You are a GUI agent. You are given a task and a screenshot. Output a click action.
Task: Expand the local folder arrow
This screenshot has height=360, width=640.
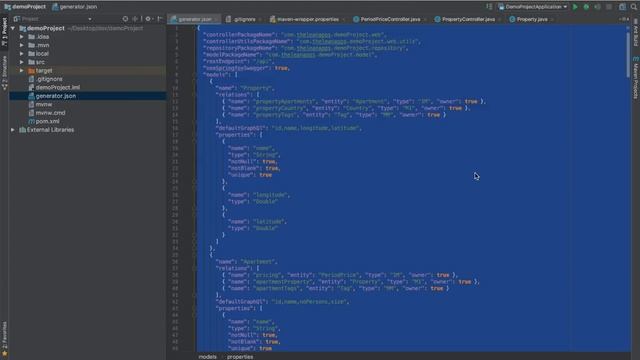pos(22,53)
